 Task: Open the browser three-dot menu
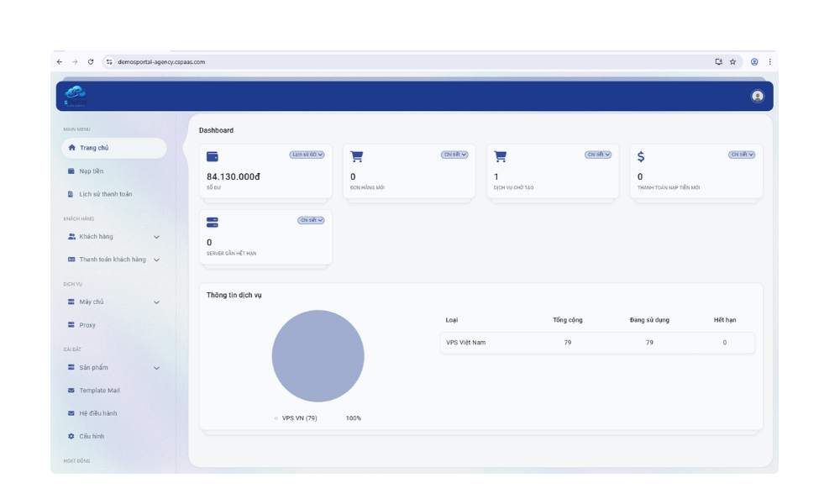tap(769, 61)
